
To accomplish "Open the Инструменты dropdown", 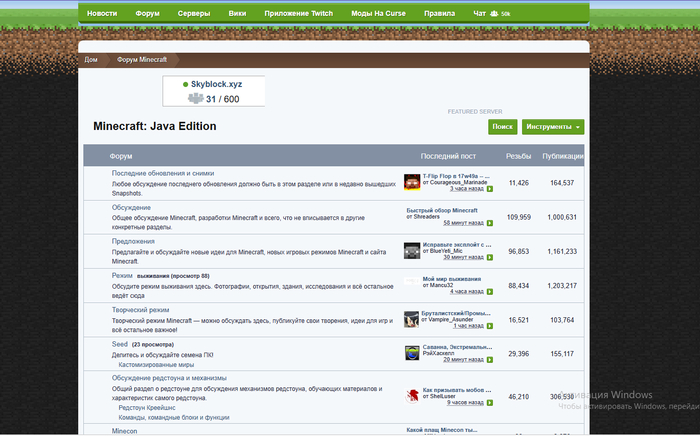I will pos(553,127).
